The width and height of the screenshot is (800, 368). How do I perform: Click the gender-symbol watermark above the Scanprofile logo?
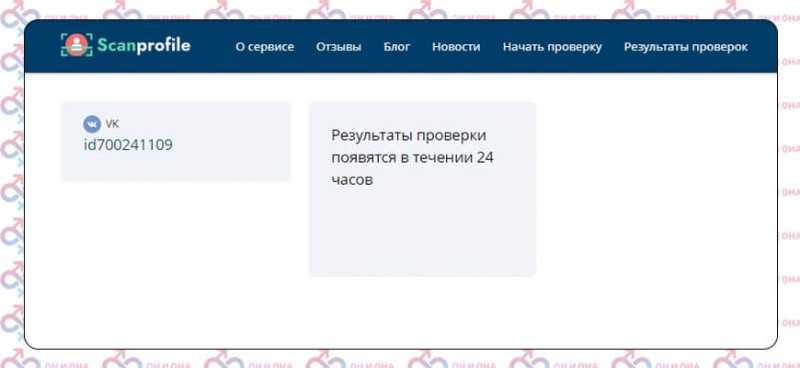(x=122, y=10)
